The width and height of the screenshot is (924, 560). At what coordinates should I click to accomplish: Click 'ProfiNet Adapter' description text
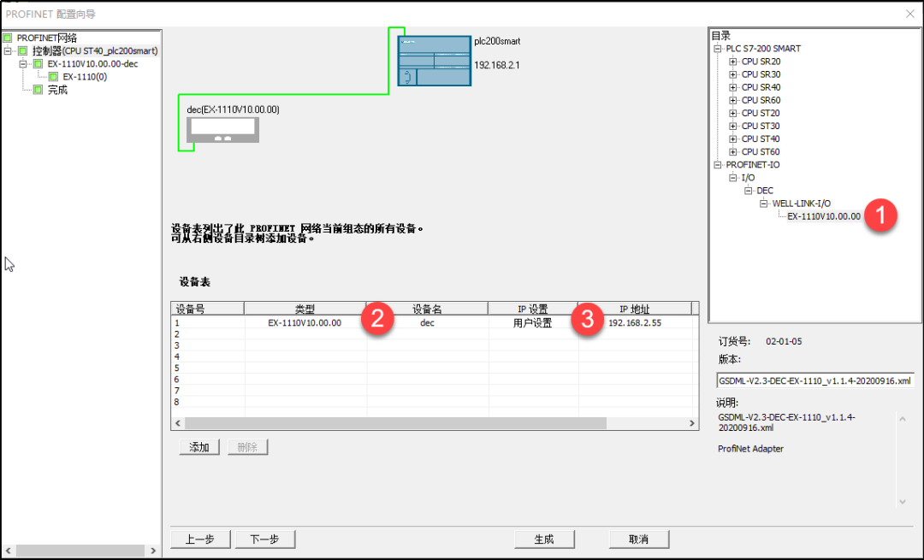click(750, 449)
